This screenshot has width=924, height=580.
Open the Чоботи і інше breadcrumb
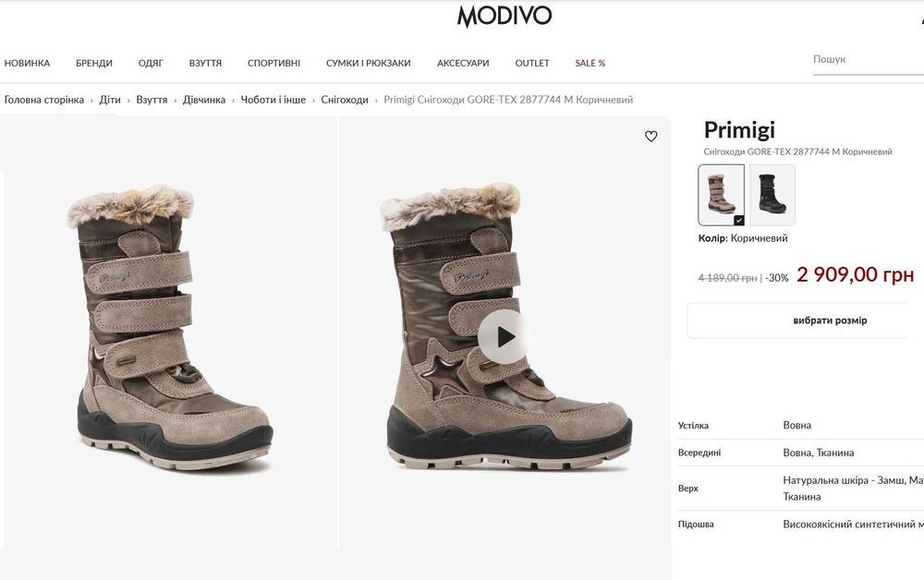(273, 100)
